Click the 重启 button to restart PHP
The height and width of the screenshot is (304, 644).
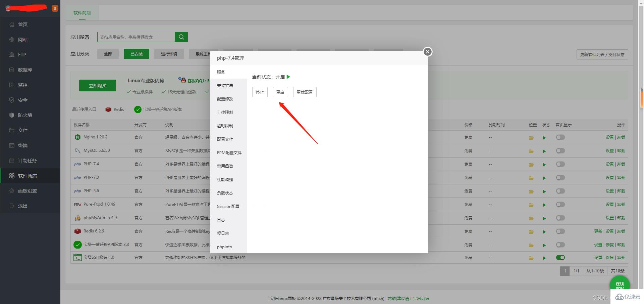pyautogui.click(x=280, y=92)
